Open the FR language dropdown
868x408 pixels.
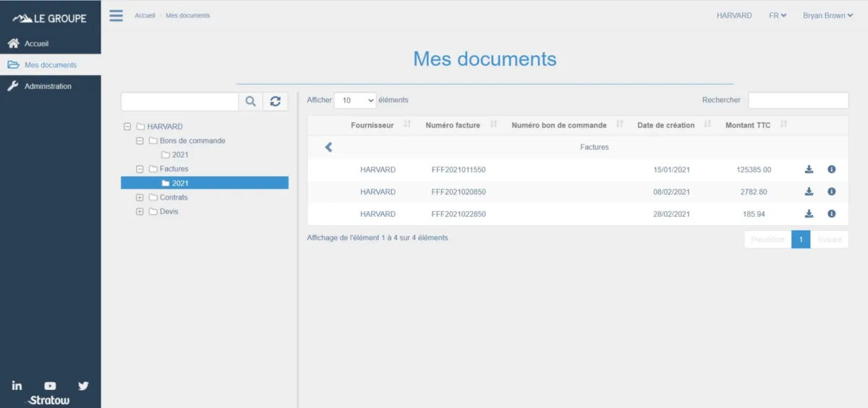click(x=778, y=15)
